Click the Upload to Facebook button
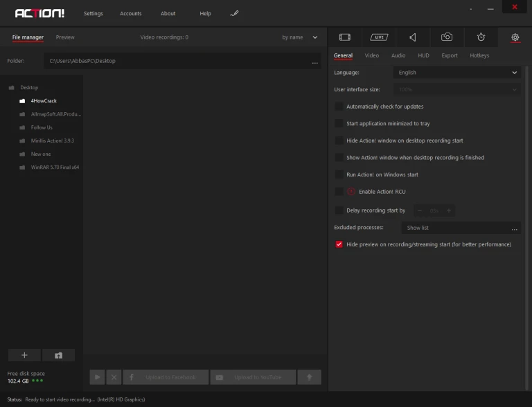The height and width of the screenshot is (407, 532). (x=166, y=377)
